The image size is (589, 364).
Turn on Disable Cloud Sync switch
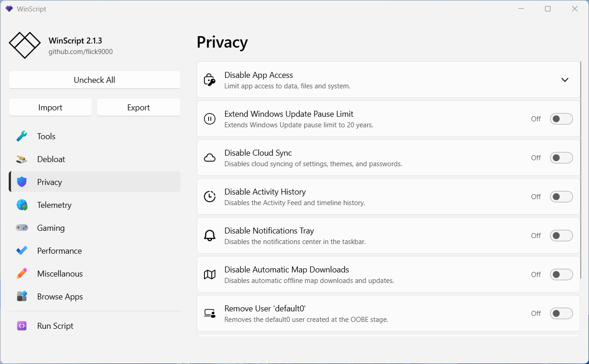click(561, 158)
